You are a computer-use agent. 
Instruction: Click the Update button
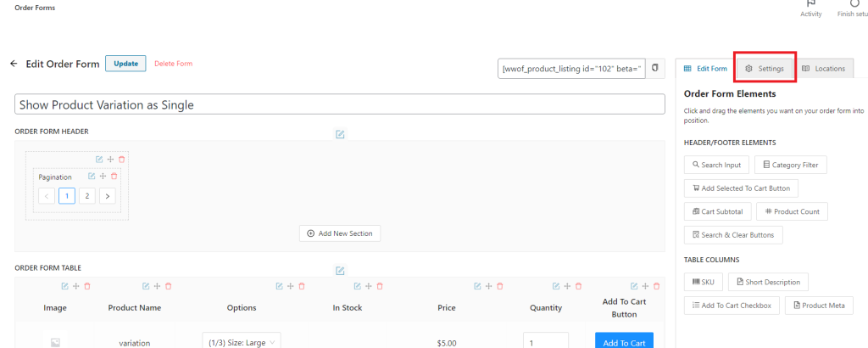125,64
